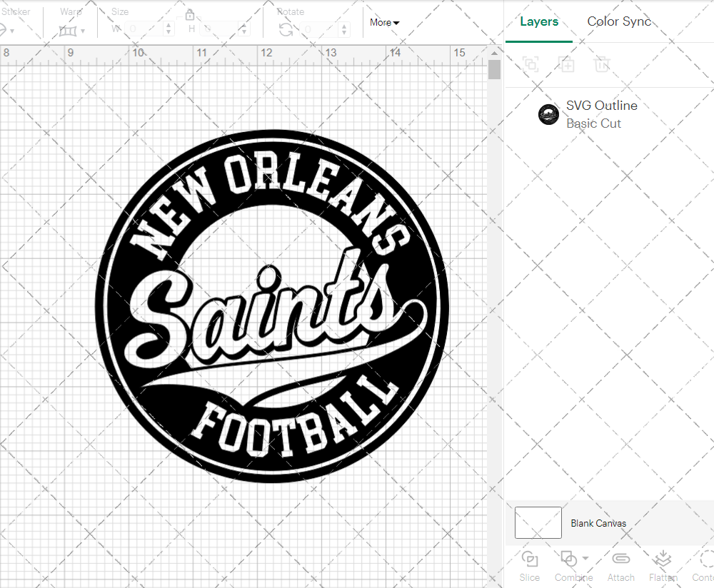714x588 pixels.
Task: Click the Attach tool icon
Action: click(x=620, y=559)
